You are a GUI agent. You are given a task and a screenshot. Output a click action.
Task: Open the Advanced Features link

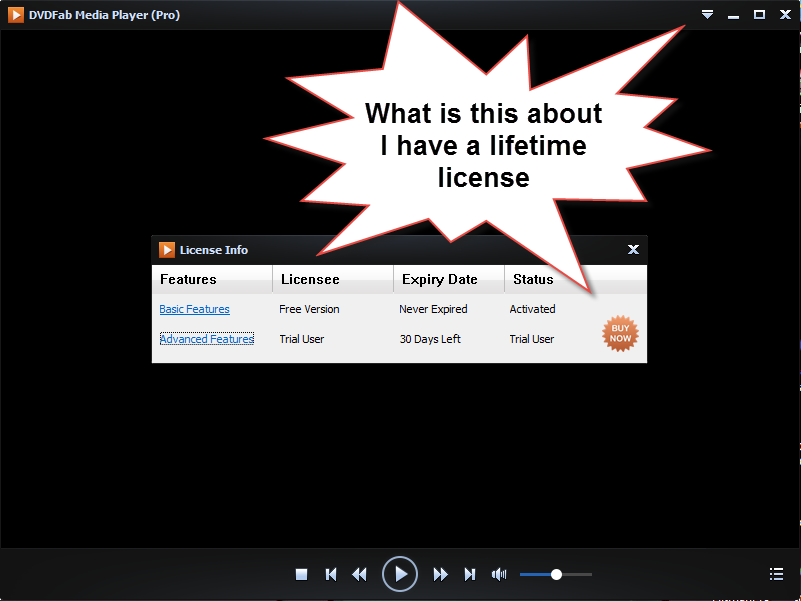pos(207,339)
